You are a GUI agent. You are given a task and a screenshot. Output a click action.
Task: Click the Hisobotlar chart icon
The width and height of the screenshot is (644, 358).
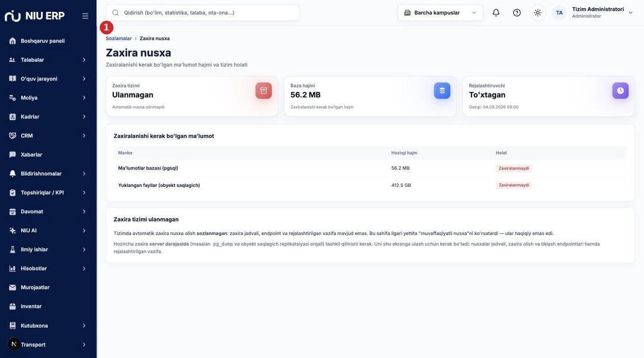pyautogui.click(x=12, y=268)
